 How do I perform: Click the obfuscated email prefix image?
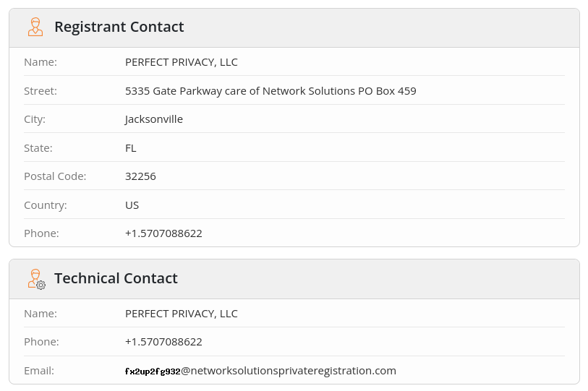tap(153, 371)
